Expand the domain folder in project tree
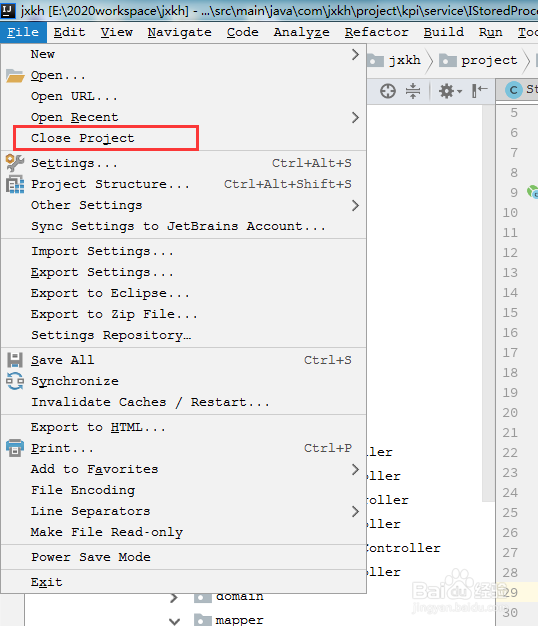 coord(174,598)
